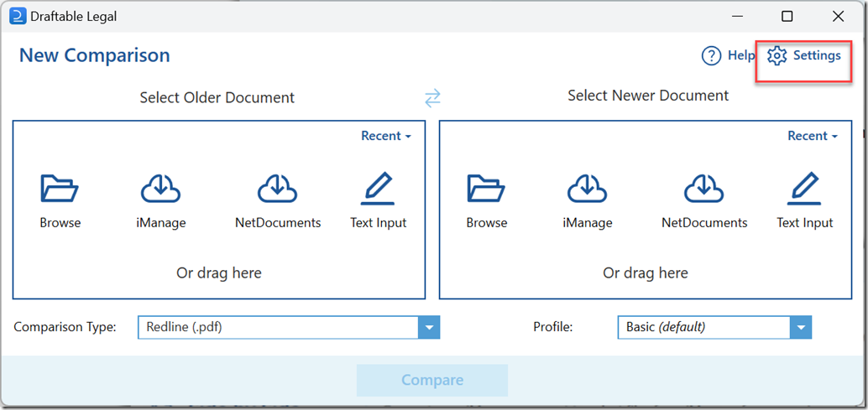Select iManage cloud icon in older document panel

point(160,189)
